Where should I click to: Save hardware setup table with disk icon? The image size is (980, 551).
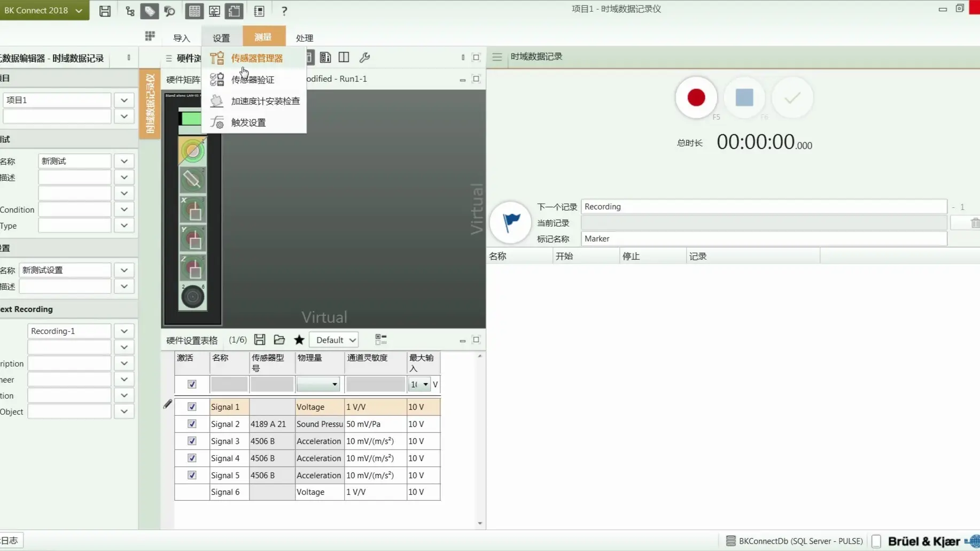[x=260, y=339]
